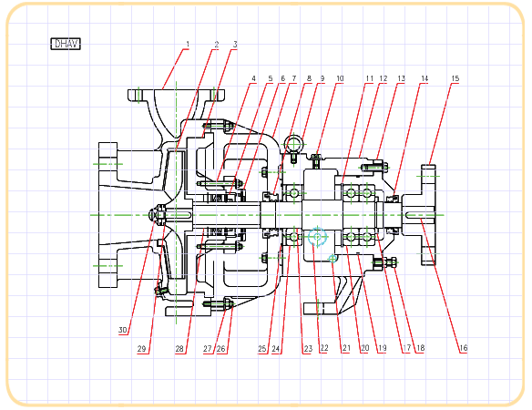Click callout number 14 label
The image size is (532, 410).
pyautogui.click(x=425, y=78)
